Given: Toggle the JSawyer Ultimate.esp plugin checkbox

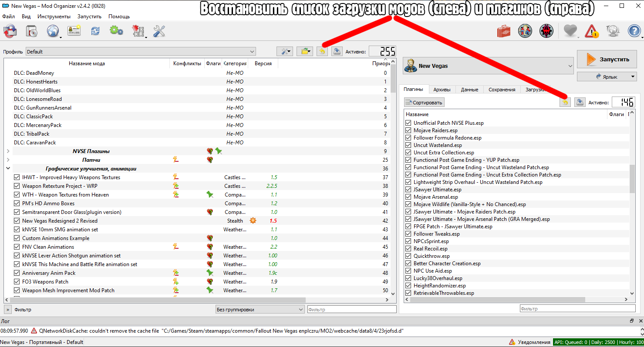Looking at the screenshot, I should (408, 190).
